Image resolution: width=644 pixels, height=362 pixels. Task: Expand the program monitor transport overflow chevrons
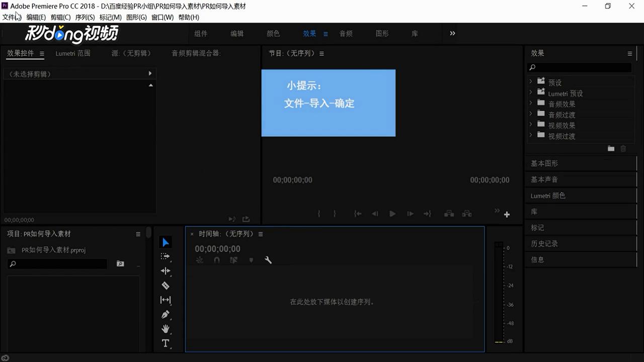click(497, 210)
